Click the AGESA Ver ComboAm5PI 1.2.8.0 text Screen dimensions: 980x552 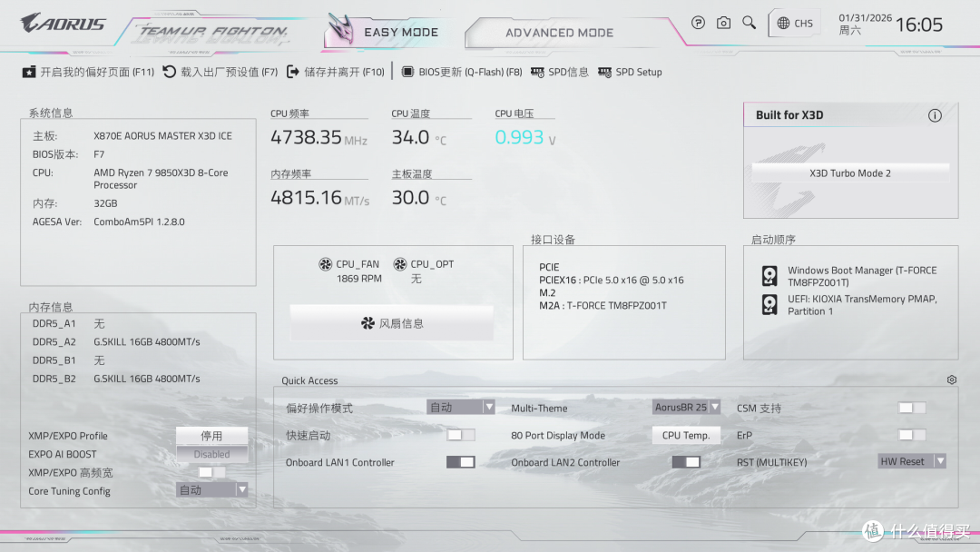(x=108, y=222)
